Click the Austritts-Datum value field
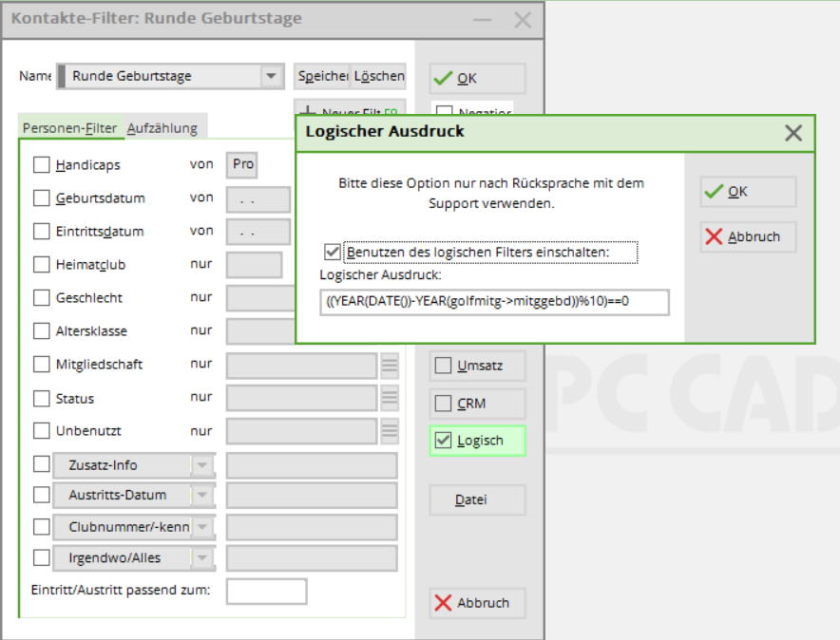Screen dimensions: 840x640 click(312, 495)
